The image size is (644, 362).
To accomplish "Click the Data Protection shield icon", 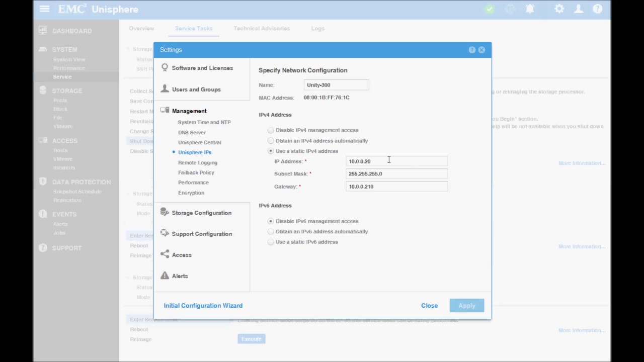I will (x=43, y=182).
